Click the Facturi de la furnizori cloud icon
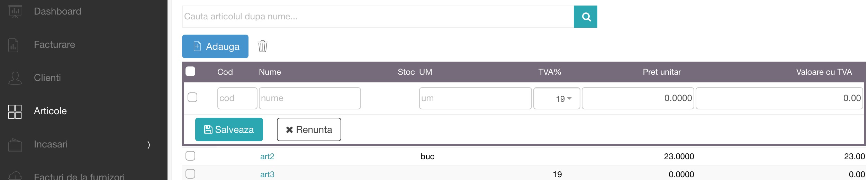The image size is (868, 180). pyautogui.click(x=15, y=175)
